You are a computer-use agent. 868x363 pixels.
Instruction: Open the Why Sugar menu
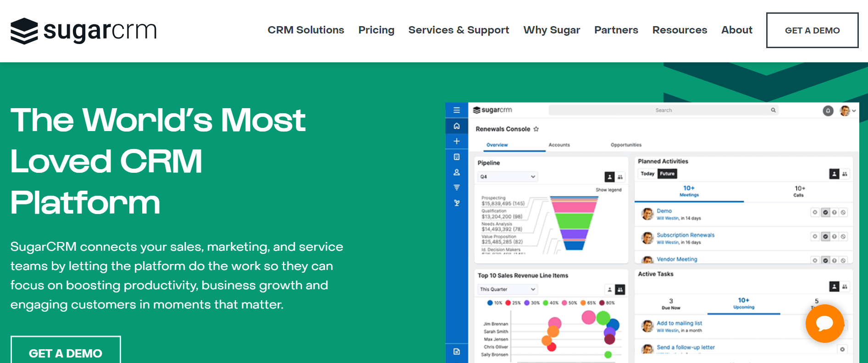click(552, 30)
